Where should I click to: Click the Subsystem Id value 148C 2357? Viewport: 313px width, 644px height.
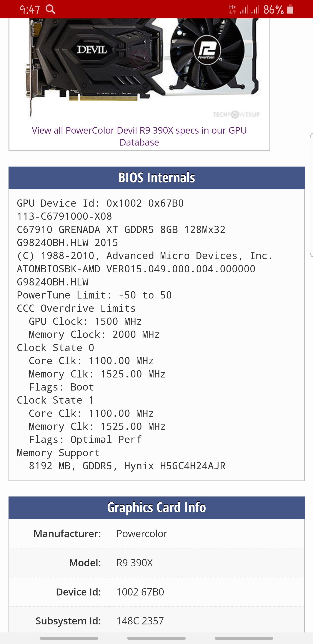(x=140, y=621)
